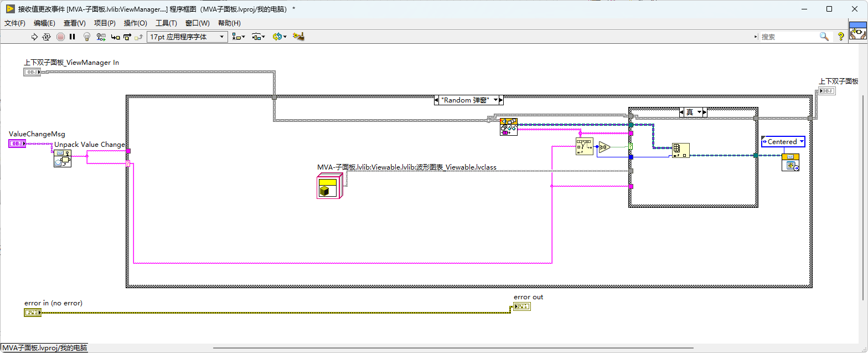Run the Clean Up Diagram tool
Screen dimensions: 868x353
coord(299,37)
